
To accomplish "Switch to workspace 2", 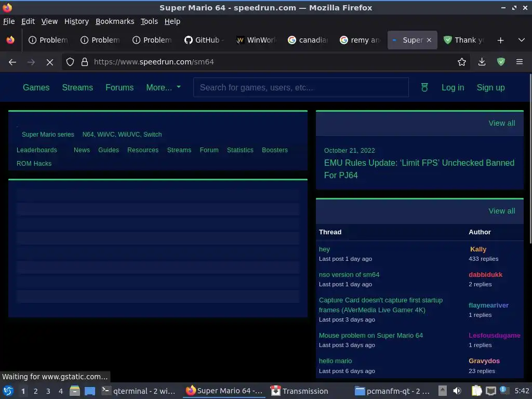I will pos(36,391).
